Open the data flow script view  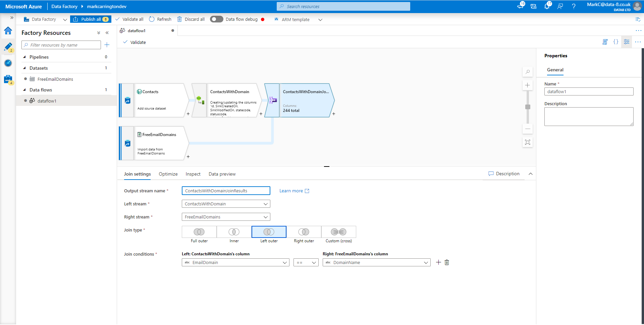click(x=605, y=42)
